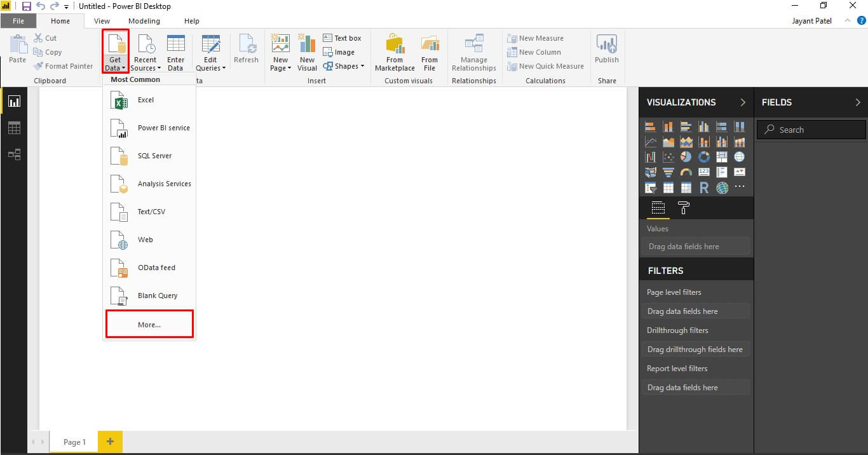Select the KPI visual
Image resolution: width=868 pixels, height=455 pixels.
(740, 172)
